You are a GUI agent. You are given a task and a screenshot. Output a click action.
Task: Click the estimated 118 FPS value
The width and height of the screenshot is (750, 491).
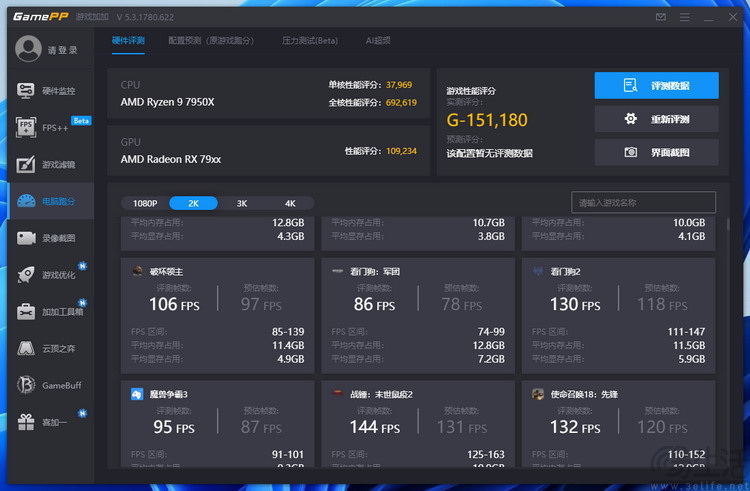tap(662, 304)
